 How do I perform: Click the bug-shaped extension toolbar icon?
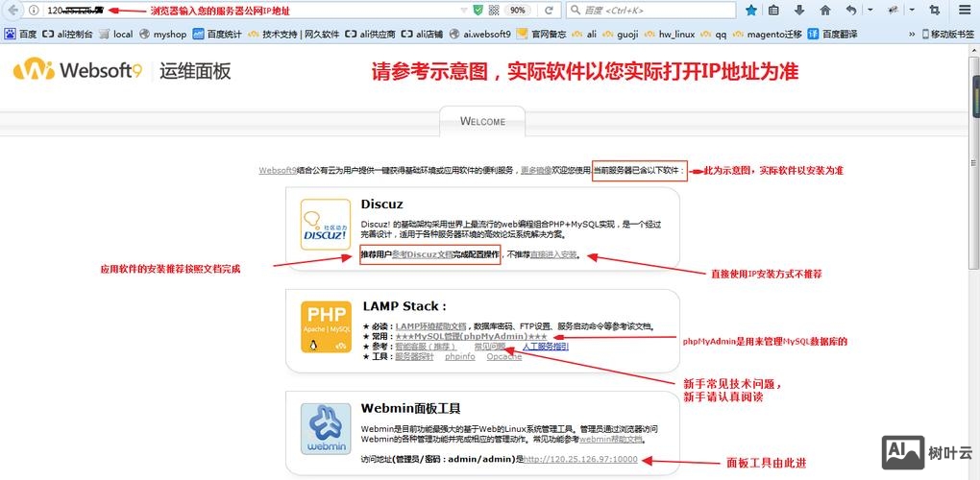click(894, 10)
